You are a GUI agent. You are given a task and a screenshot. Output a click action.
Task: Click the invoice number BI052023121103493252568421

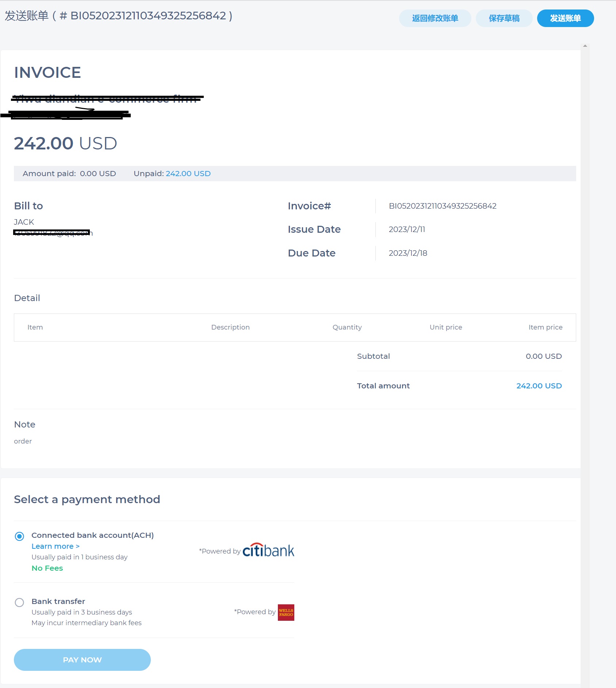(442, 206)
